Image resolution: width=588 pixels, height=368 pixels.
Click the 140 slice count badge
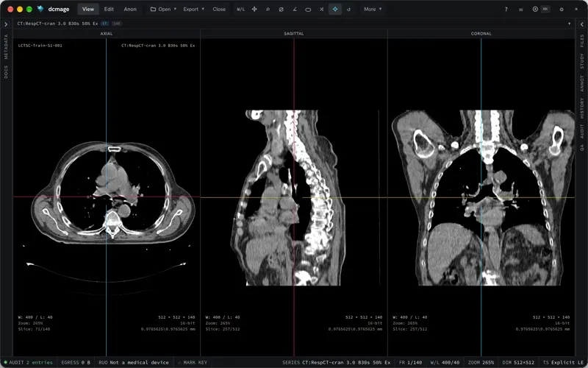coord(117,24)
